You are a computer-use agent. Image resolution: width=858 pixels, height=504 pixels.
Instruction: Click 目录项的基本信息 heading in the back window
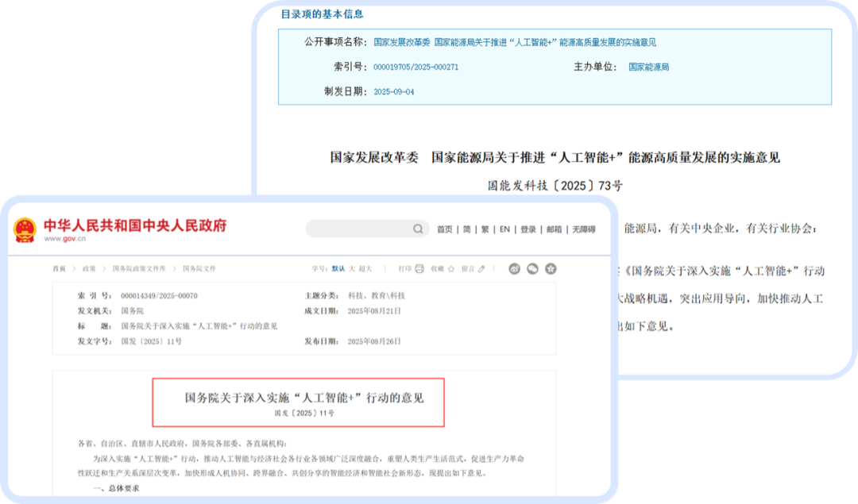(x=322, y=14)
